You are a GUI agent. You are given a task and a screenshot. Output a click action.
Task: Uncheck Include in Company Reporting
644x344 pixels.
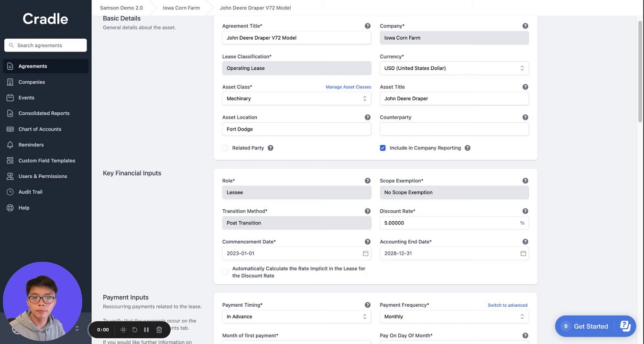coord(383,148)
